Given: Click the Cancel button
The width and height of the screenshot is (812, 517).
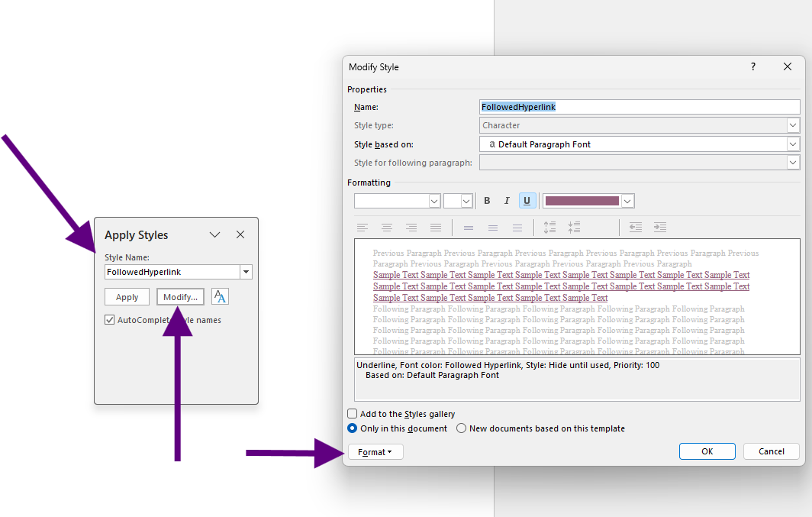Looking at the screenshot, I should tap(771, 451).
